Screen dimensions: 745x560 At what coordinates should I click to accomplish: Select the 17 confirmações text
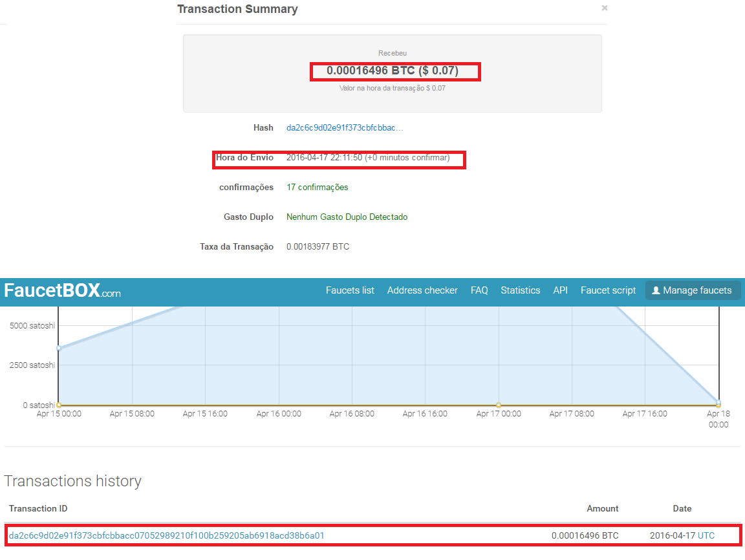pos(318,187)
